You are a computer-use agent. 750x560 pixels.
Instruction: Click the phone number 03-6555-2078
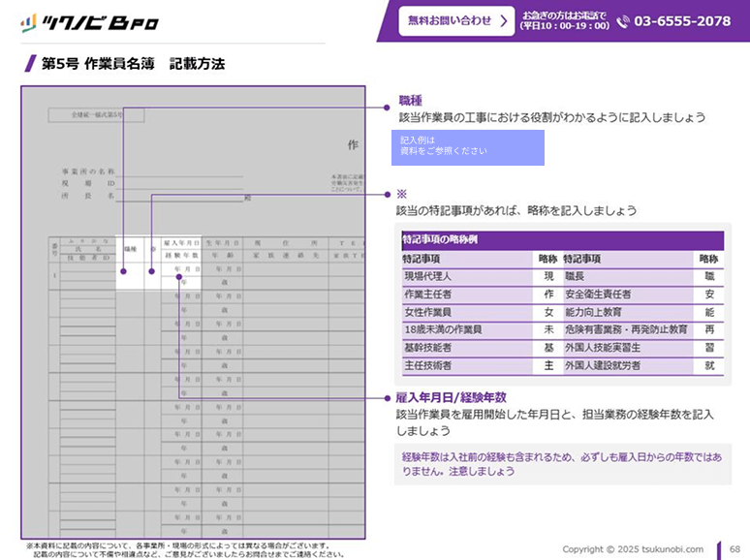[682, 21]
